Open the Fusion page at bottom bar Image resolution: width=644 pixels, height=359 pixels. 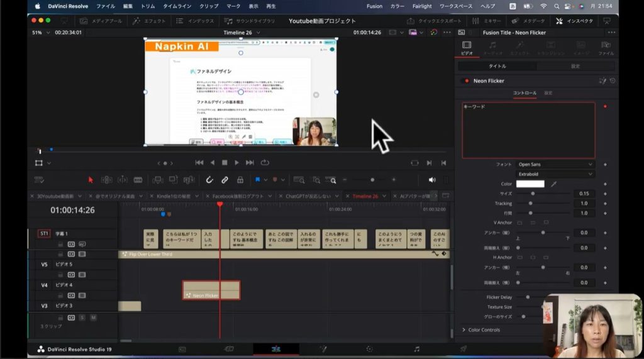click(x=323, y=349)
